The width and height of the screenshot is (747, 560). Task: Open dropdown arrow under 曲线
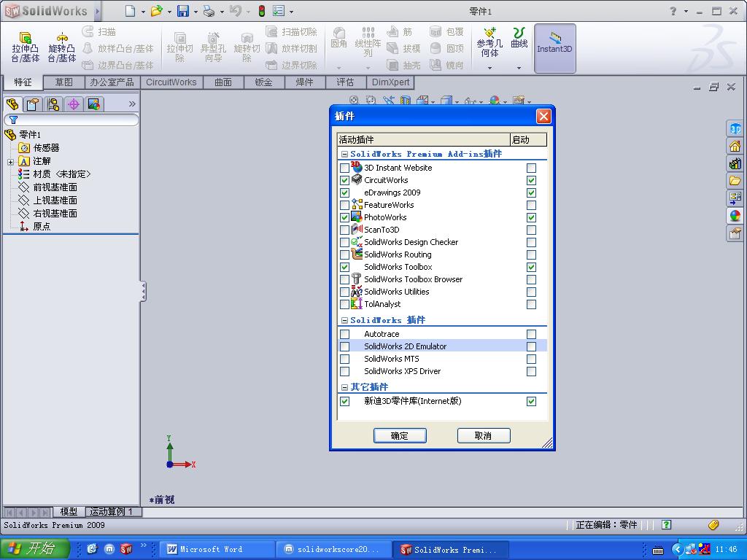(x=519, y=68)
